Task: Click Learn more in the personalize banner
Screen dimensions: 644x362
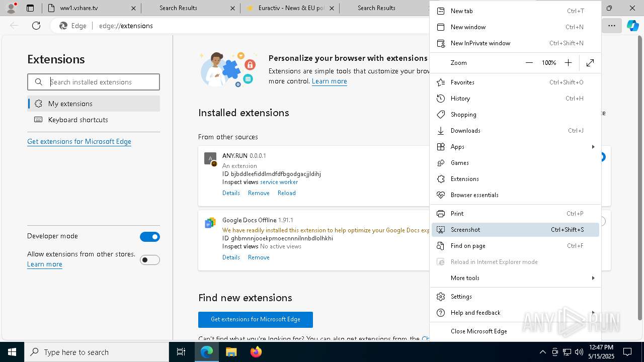Action: tap(330, 81)
